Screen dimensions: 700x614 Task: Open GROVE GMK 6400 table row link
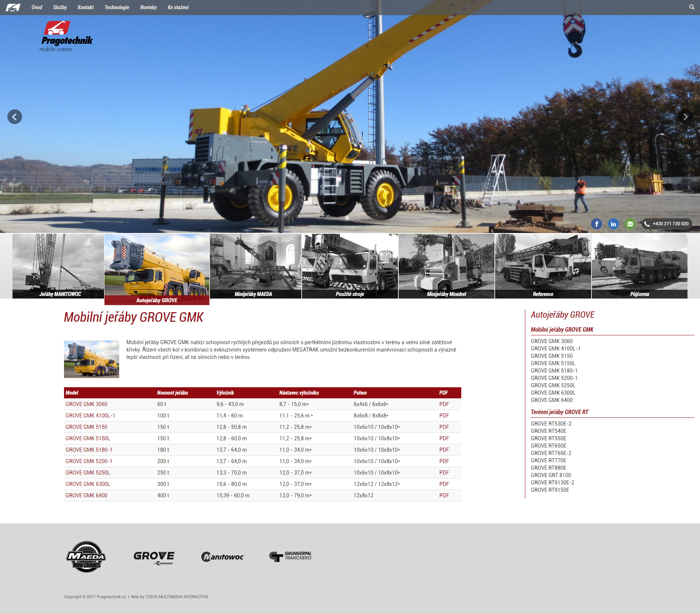coord(86,495)
